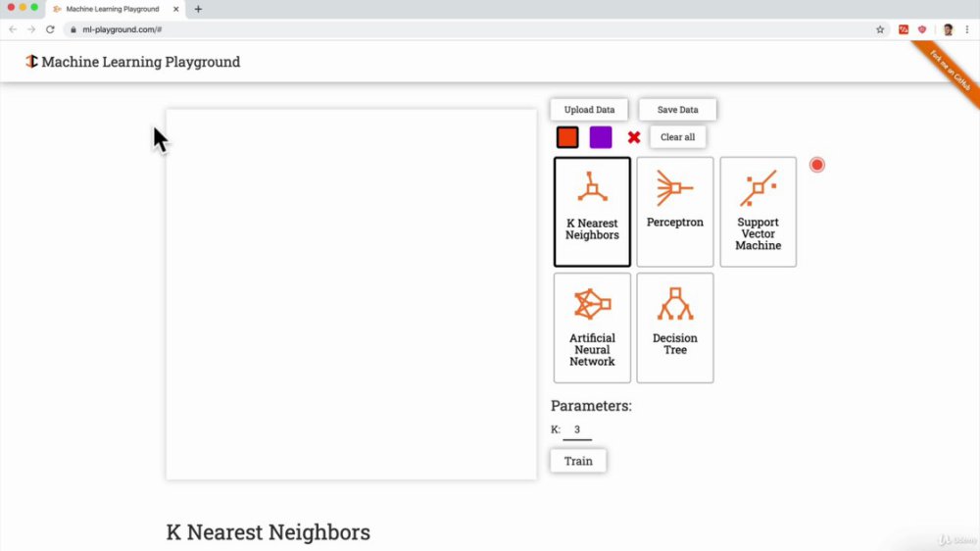Start training with the Train button

click(x=578, y=461)
